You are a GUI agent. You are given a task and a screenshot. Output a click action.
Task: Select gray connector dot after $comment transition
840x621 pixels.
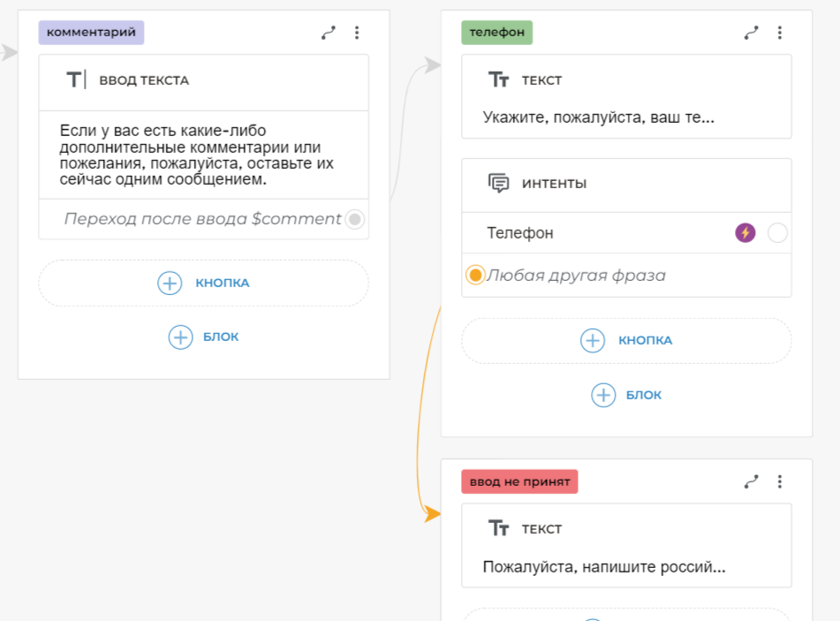pyautogui.click(x=354, y=219)
